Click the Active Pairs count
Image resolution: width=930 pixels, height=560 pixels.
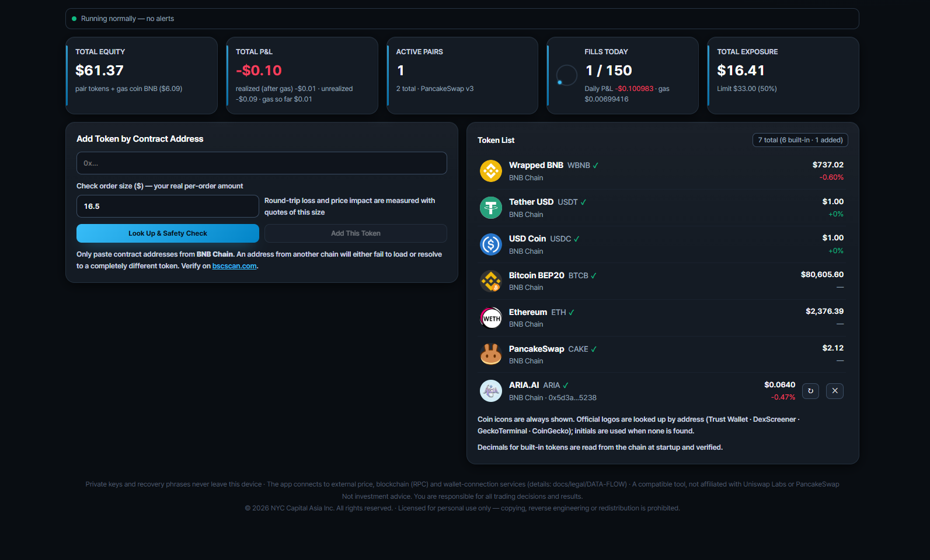coord(400,71)
